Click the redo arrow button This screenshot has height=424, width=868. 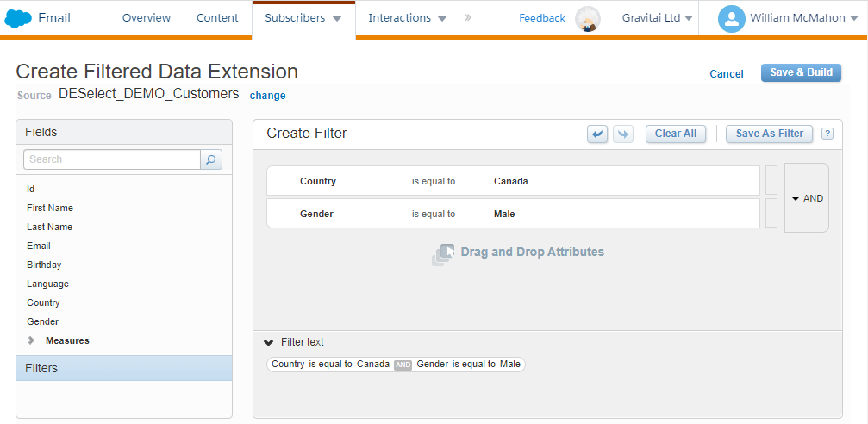pyautogui.click(x=623, y=134)
